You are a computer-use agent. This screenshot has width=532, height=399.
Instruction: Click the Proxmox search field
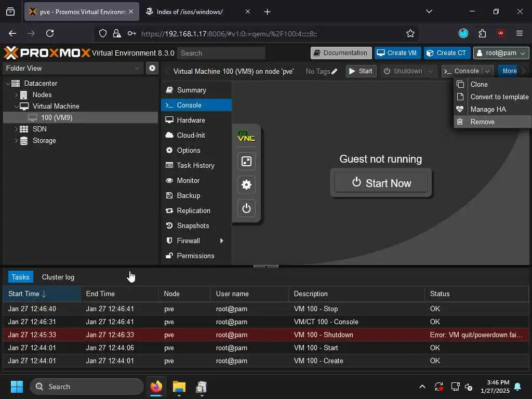coord(221,54)
